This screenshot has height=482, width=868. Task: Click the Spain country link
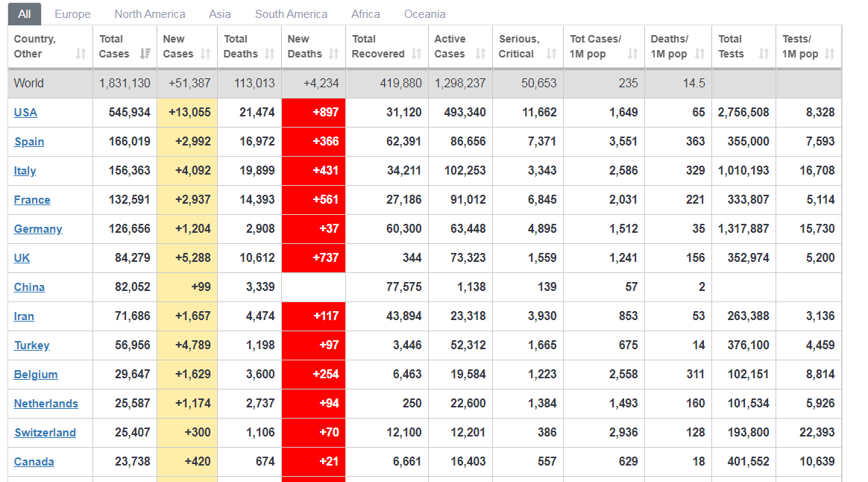[29, 142]
